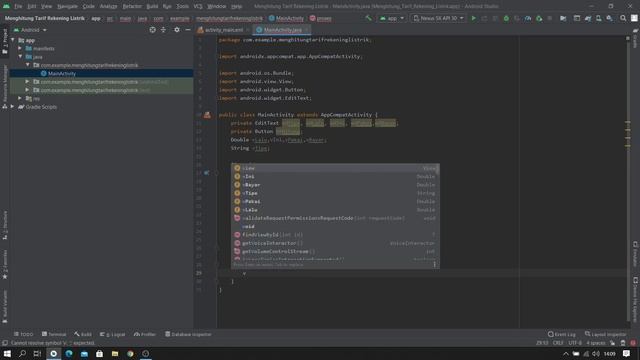Viewport: 640px width, 360px height.
Task: Switch to MainActivity.java tab
Action: point(282,30)
